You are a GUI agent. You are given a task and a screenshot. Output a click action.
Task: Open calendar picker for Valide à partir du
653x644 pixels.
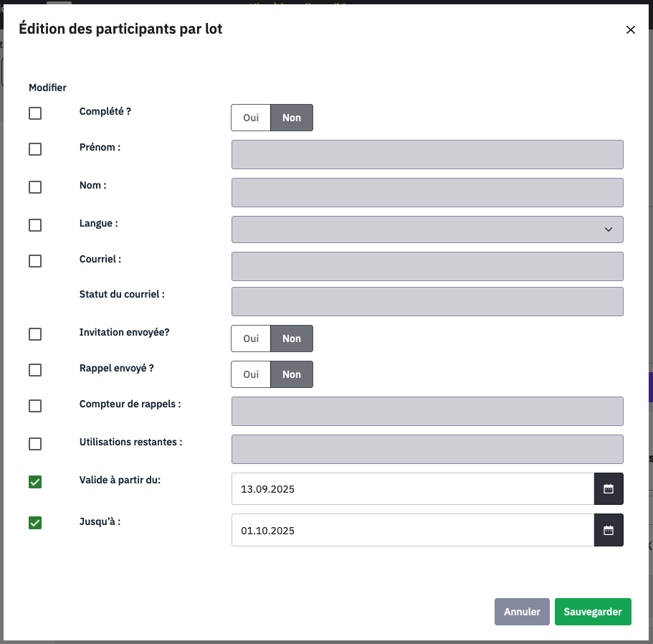pos(609,489)
